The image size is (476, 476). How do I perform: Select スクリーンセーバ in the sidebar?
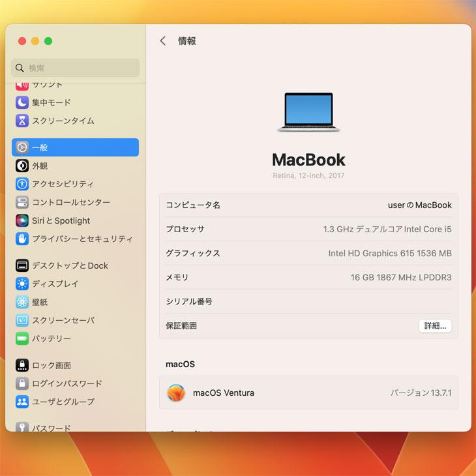pyautogui.click(x=63, y=320)
